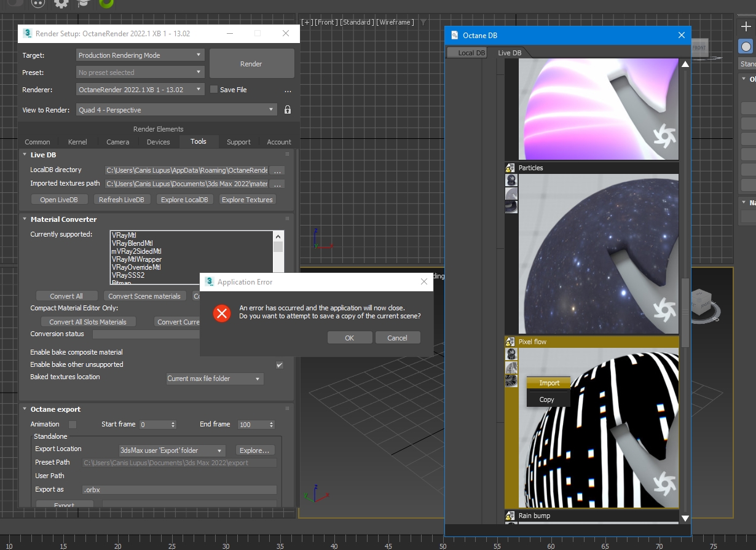This screenshot has width=756, height=550.
Task: Click the Geometry sphere icon in command panel
Action: [x=746, y=47]
